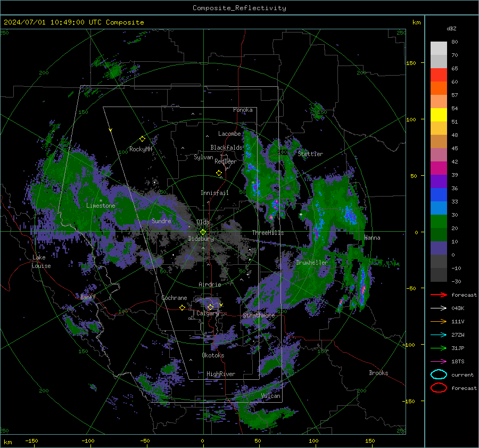Click the Innisfail label
Image resolution: width=479 pixels, height=448 pixels.
(x=214, y=193)
